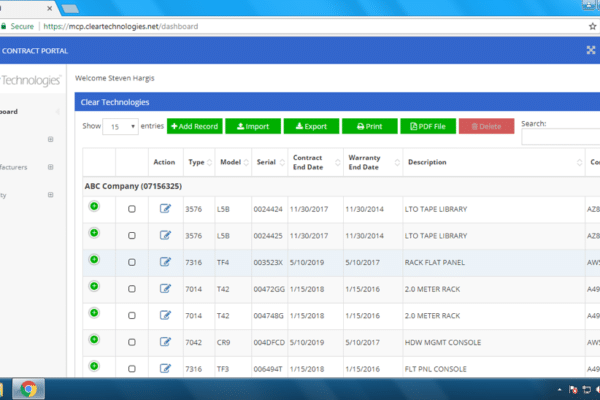Generate a PDF File
This screenshot has width=600, height=400.
pyautogui.click(x=428, y=126)
